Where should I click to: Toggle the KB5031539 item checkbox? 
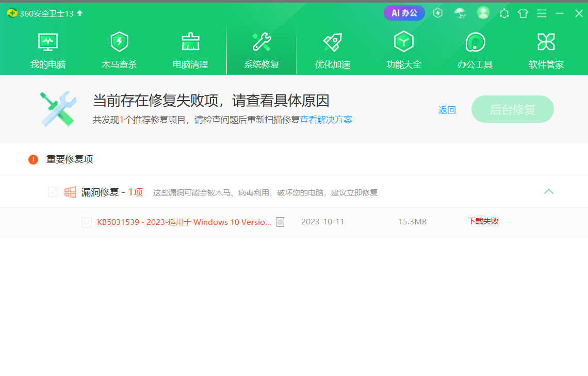click(87, 222)
